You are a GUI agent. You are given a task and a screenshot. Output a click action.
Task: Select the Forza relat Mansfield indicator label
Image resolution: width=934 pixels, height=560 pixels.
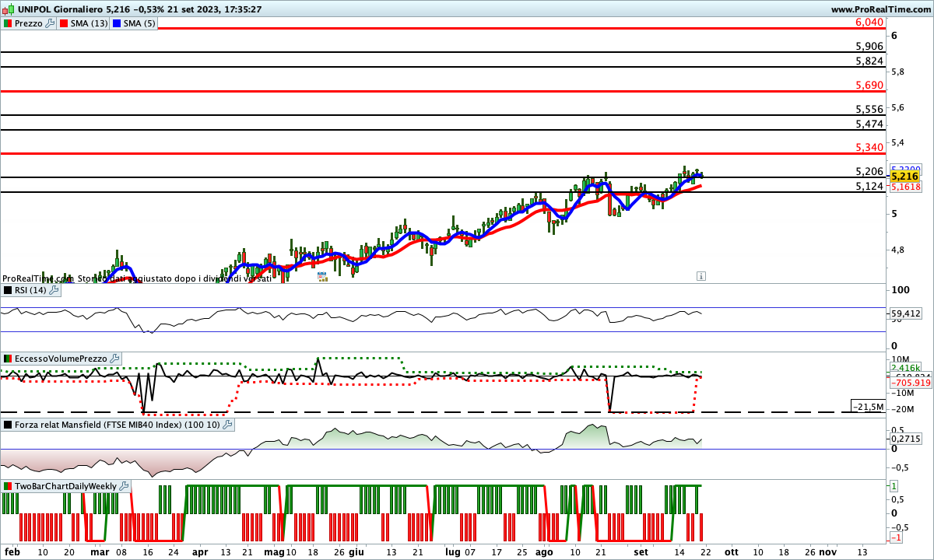(118, 425)
